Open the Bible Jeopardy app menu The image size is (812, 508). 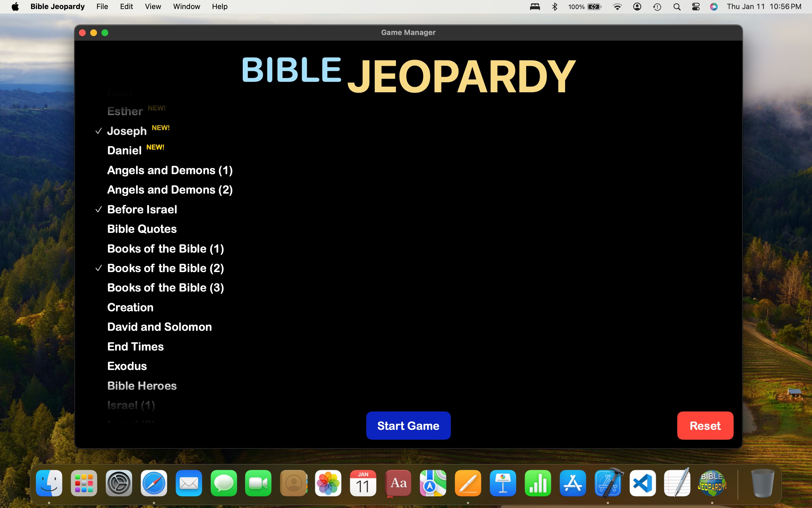click(58, 7)
